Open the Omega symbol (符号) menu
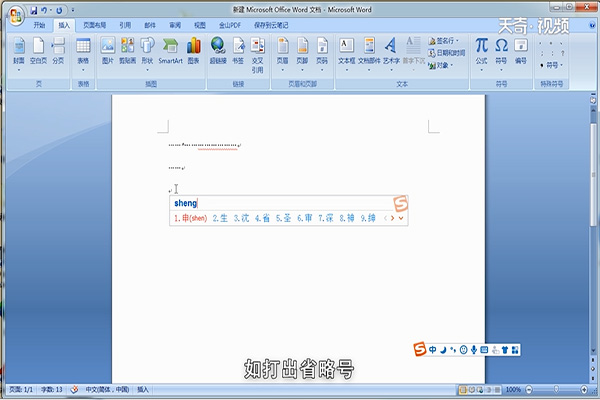Image resolution: width=600 pixels, height=400 pixels. (501, 54)
